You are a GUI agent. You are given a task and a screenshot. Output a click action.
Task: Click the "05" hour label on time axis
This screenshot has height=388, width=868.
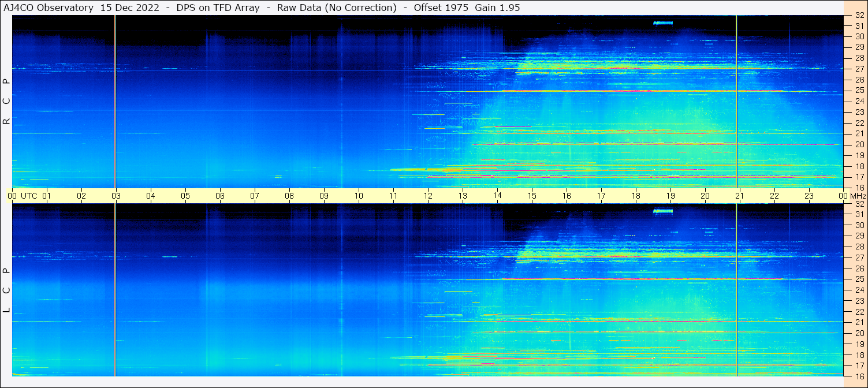click(185, 196)
